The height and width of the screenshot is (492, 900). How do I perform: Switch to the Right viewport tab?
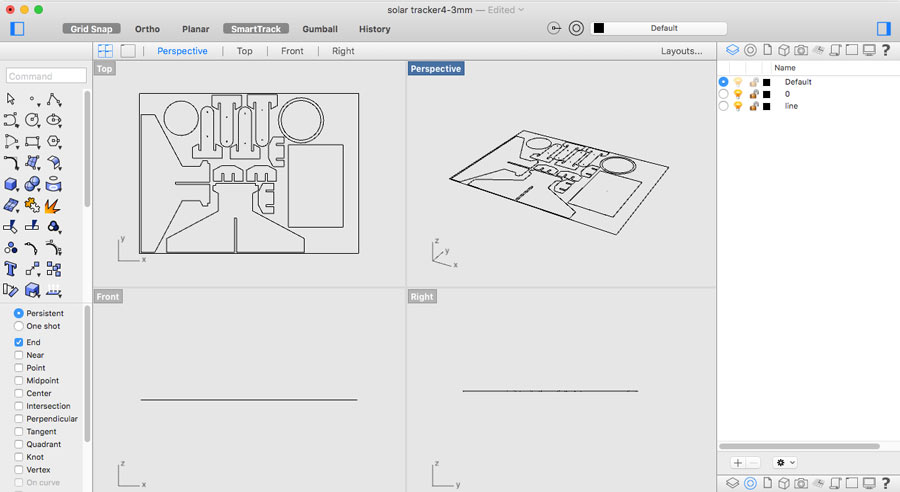click(x=343, y=51)
